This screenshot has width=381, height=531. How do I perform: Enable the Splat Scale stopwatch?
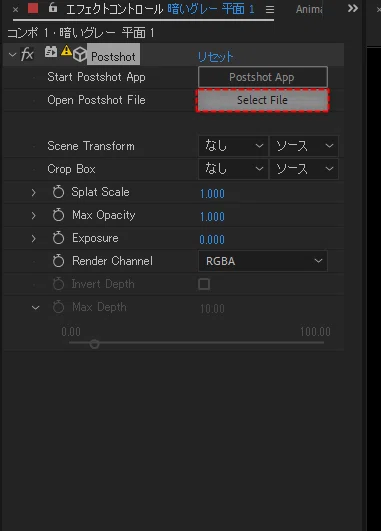(x=58, y=192)
